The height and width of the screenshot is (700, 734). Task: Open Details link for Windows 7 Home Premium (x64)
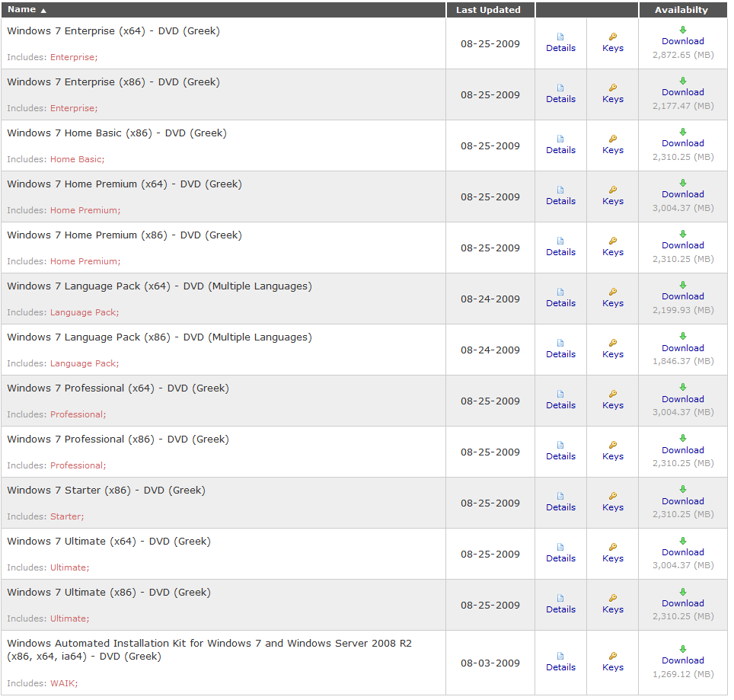[x=560, y=201]
